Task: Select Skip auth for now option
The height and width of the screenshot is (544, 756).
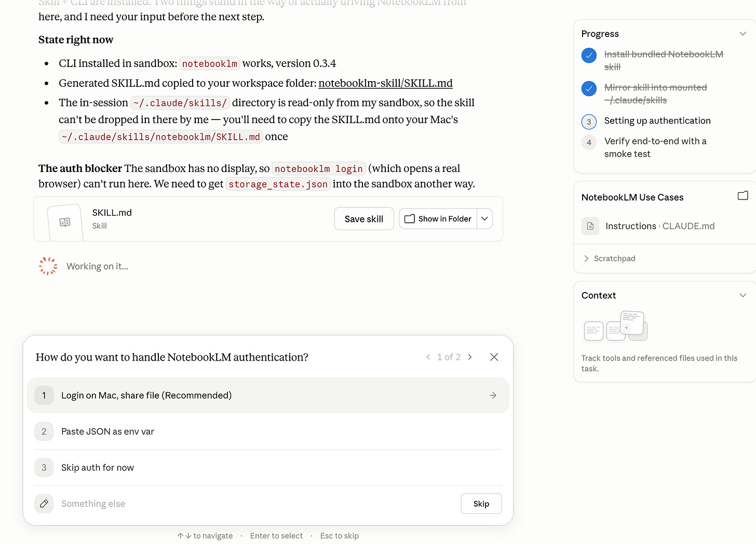Action: 268,468
